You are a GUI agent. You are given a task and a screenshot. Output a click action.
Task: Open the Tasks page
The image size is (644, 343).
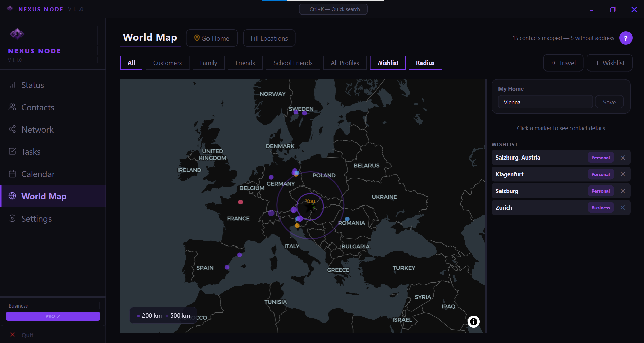click(x=53, y=152)
